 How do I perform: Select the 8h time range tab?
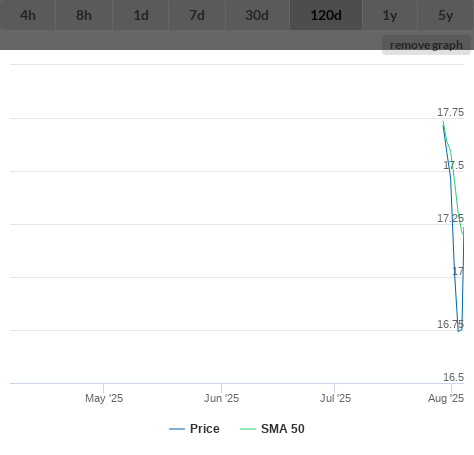[84, 15]
